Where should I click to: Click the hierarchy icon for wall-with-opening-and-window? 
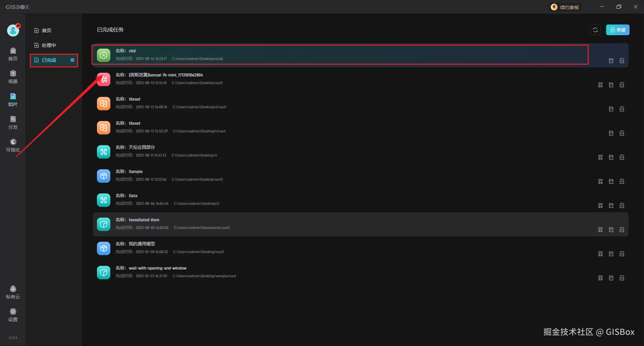pyautogui.click(x=600, y=278)
